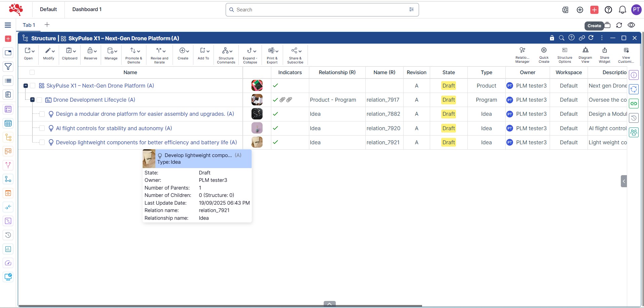Check the AI flight controls row checkbox
The height and width of the screenshot is (308, 644).
tap(42, 128)
